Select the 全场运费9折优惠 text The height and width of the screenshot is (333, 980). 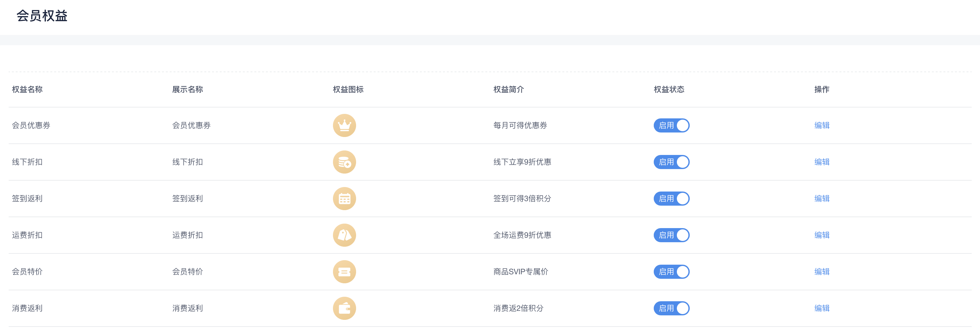522,235
